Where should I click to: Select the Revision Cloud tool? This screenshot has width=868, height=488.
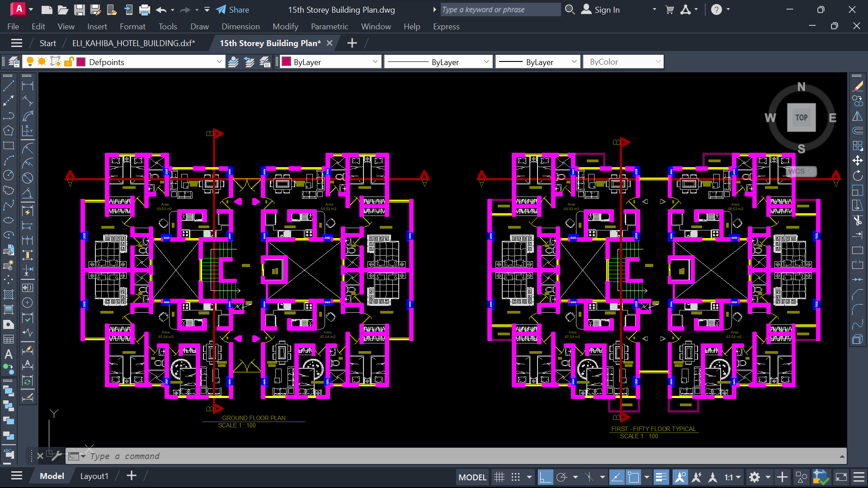(x=8, y=190)
